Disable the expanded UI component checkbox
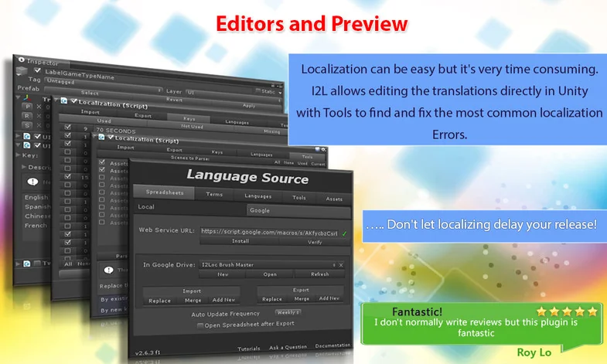This screenshot has height=364, width=607. click(37, 145)
